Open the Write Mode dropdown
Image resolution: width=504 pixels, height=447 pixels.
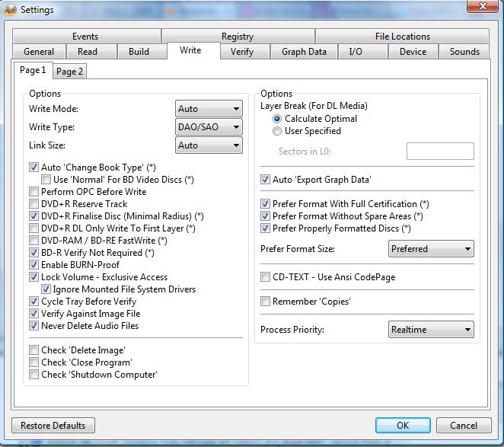pyautogui.click(x=209, y=109)
